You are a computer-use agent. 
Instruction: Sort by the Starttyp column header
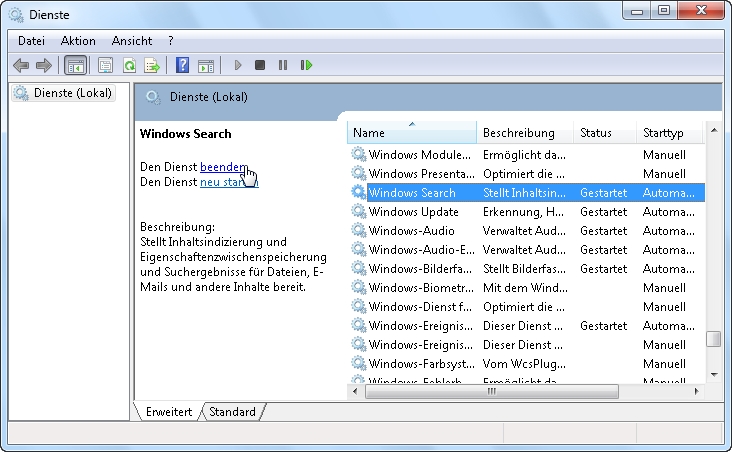pyautogui.click(x=667, y=133)
